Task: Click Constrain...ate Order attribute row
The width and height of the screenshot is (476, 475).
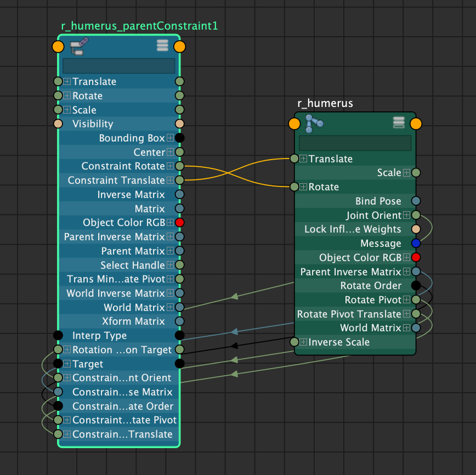Action: tap(118, 406)
